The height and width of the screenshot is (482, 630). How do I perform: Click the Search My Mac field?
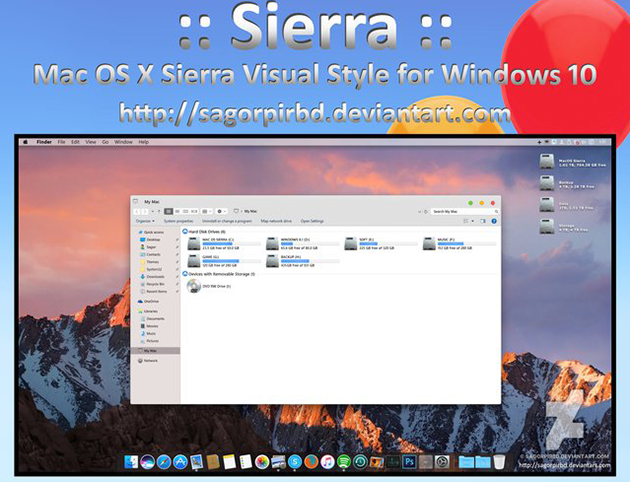(x=452, y=211)
